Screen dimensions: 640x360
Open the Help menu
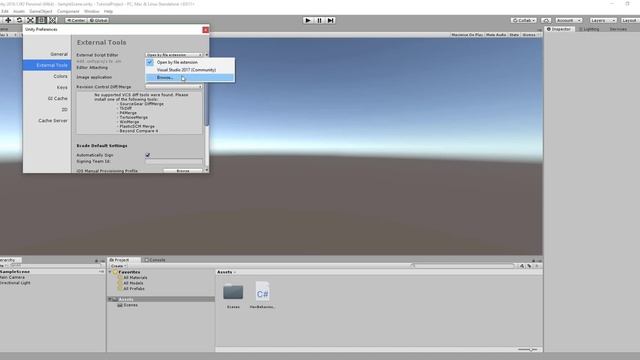pos(108,11)
